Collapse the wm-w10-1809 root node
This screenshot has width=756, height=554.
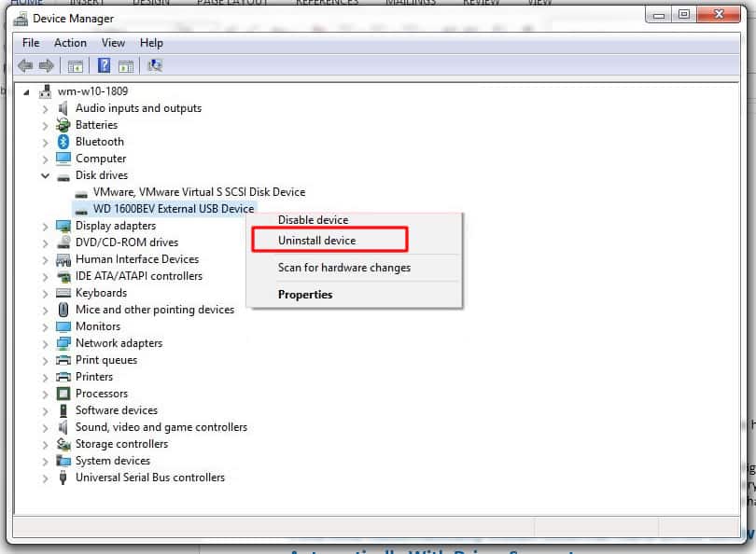pos(26,91)
